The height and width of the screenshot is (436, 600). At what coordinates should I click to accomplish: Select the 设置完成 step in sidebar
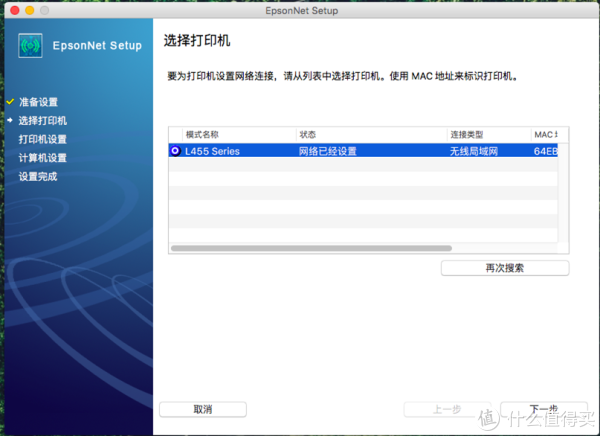point(38,176)
